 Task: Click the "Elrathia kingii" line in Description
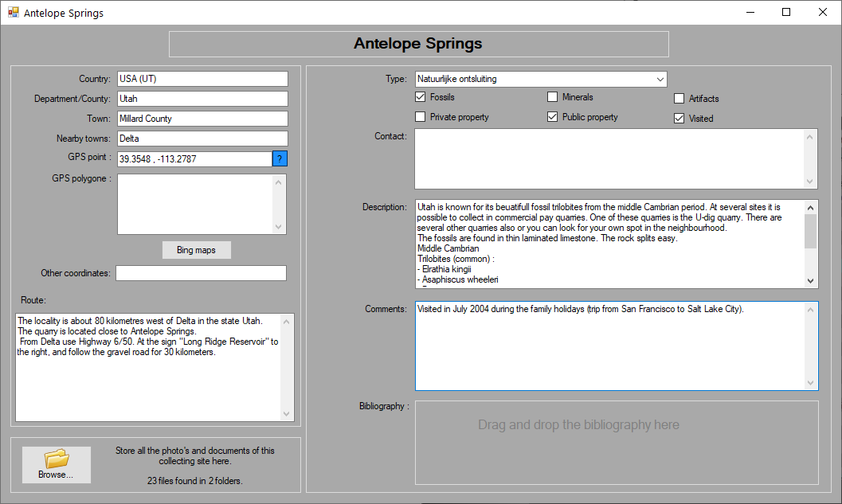[x=446, y=269]
